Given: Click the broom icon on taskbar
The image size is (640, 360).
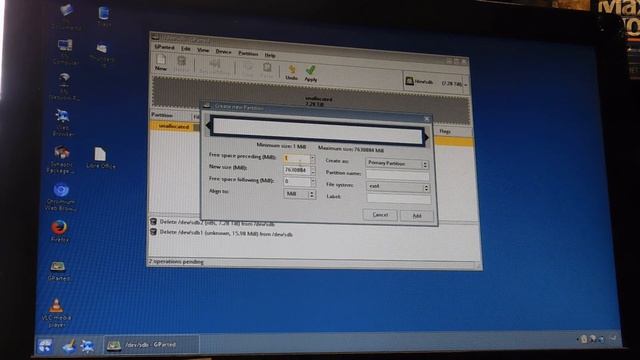Looking at the screenshot, I should point(69,346).
